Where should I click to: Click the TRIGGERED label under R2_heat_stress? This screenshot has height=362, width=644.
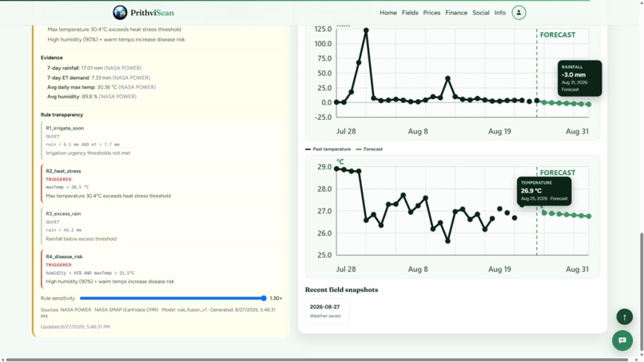coord(58,179)
